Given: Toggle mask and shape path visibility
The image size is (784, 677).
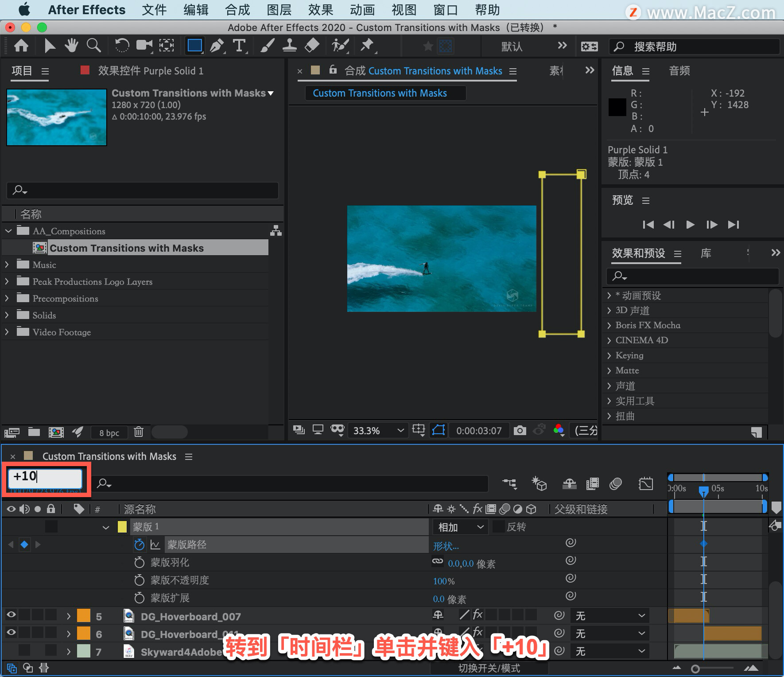Looking at the screenshot, I should [x=438, y=430].
